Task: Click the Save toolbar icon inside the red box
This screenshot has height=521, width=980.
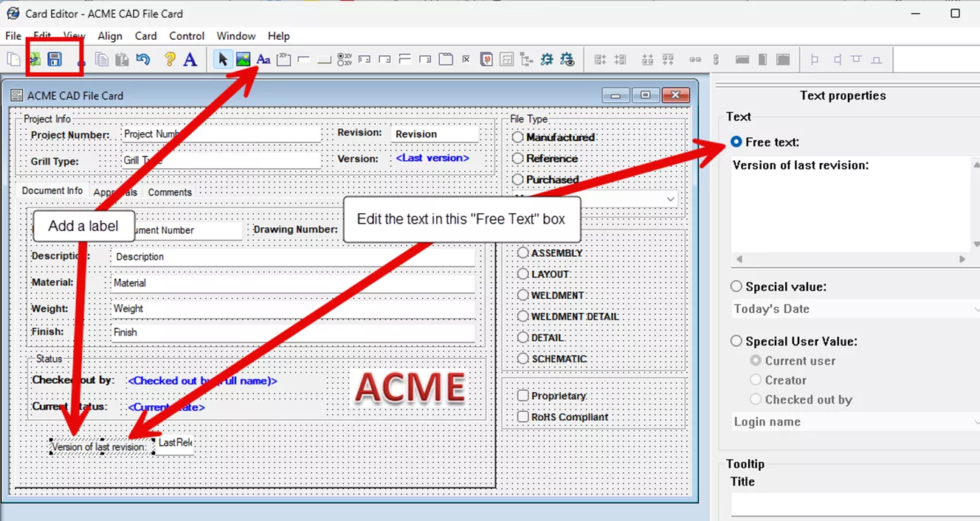Action: pyautogui.click(x=54, y=59)
